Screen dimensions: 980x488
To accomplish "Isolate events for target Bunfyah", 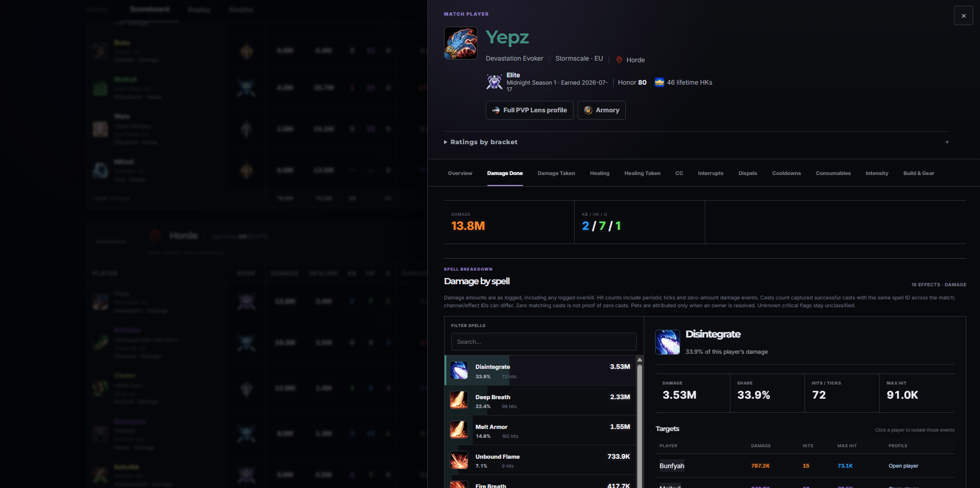I will (672, 466).
